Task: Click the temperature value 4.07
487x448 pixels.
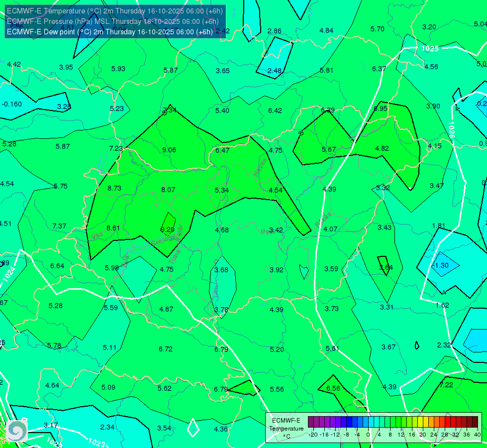Action: [x=330, y=229]
